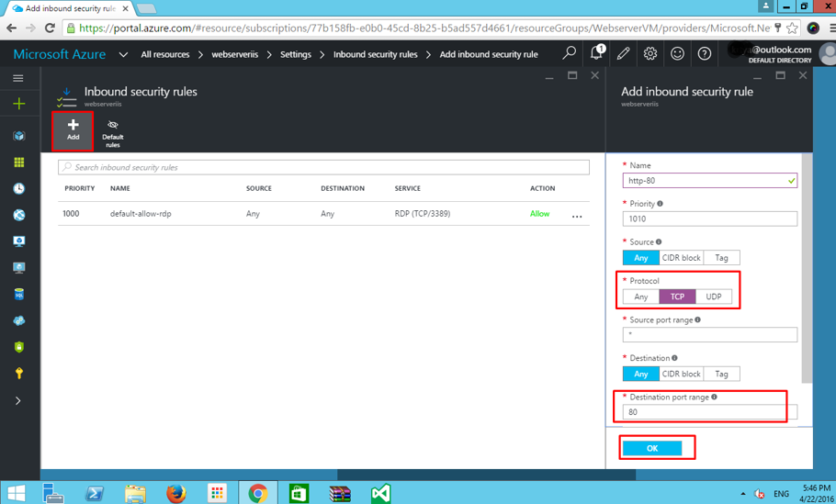Open SQL databases icon in sidebar
Screen dimensions: 836x504
(x=19, y=294)
